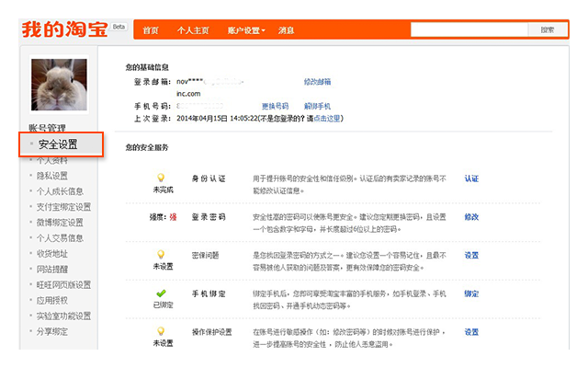The height and width of the screenshot is (368, 588).
Task: Click the 修改邮箱 link
Action: (317, 82)
